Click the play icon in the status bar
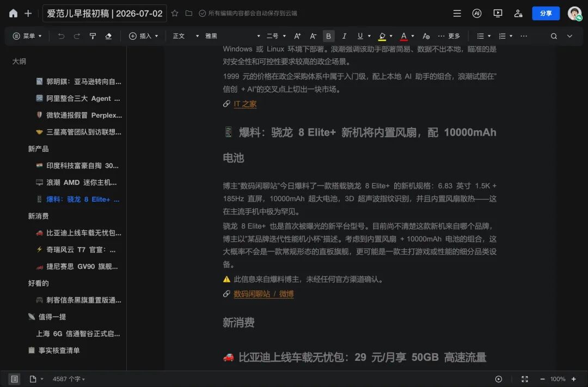The width and height of the screenshot is (588, 387). click(498, 379)
